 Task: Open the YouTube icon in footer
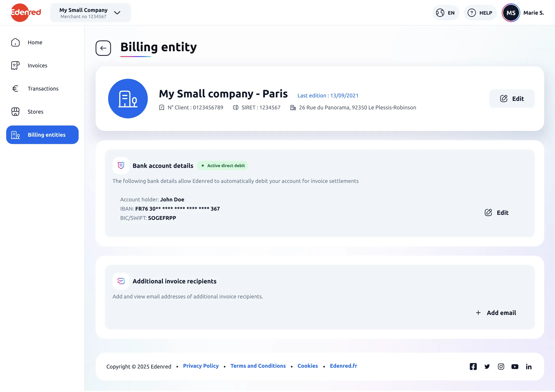tap(515, 367)
